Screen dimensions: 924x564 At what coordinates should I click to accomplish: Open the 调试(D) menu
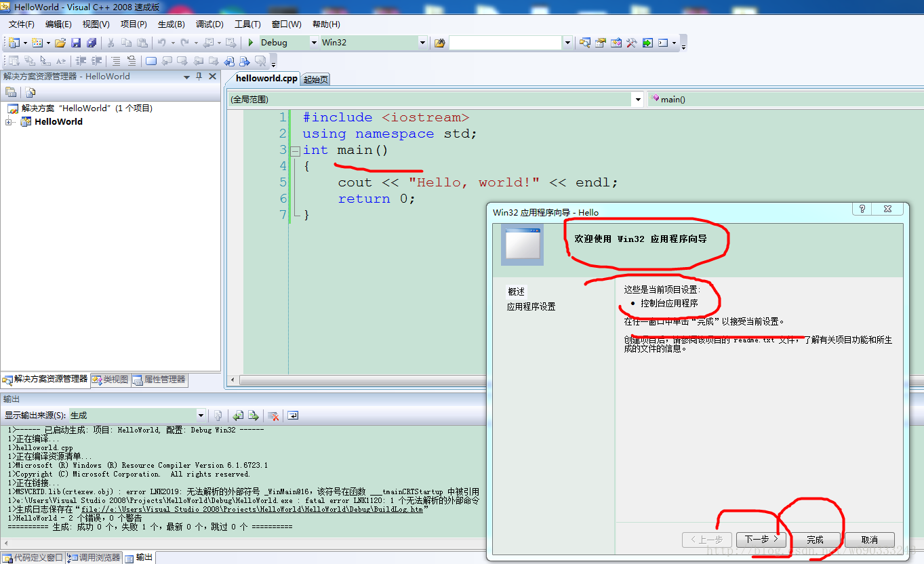coord(209,24)
